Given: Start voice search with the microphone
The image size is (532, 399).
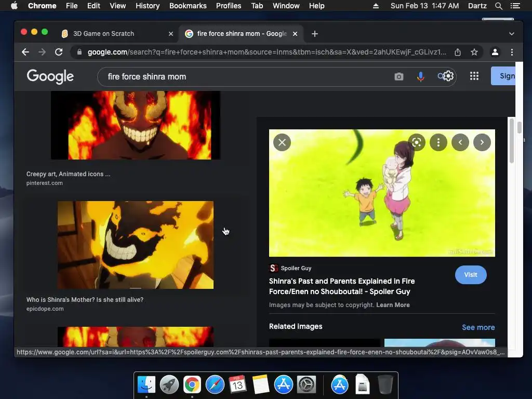Looking at the screenshot, I should [421, 77].
